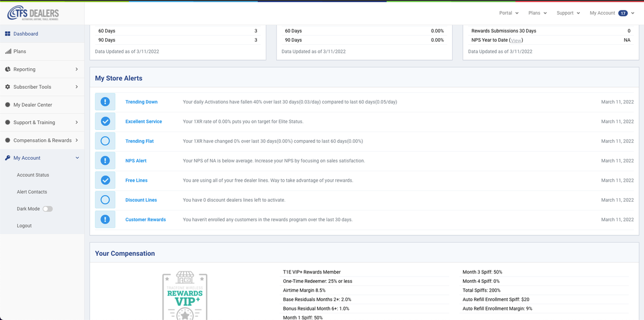
Task: Toggle the Dark Mode switch
Action: click(x=48, y=209)
